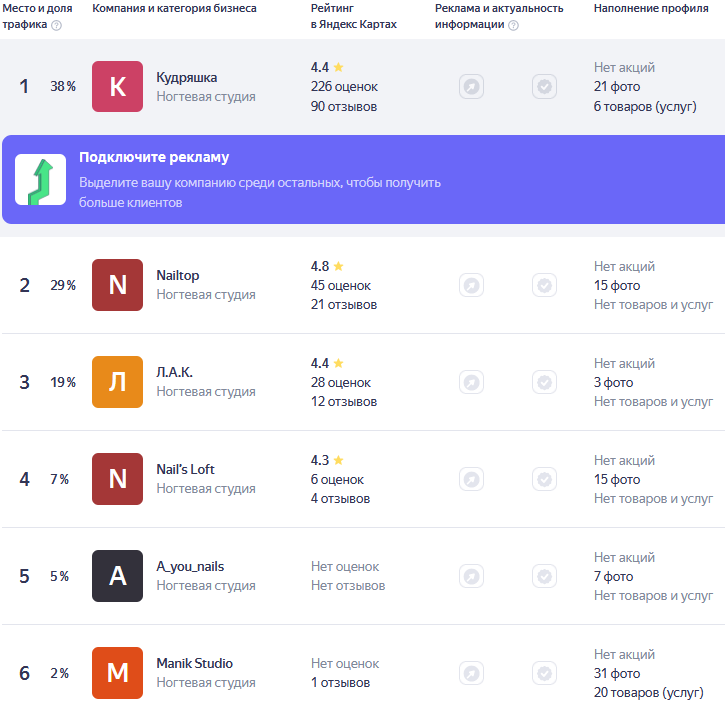Open the help icon next to 'Реклама и актуальность информации'

[513, 25]
